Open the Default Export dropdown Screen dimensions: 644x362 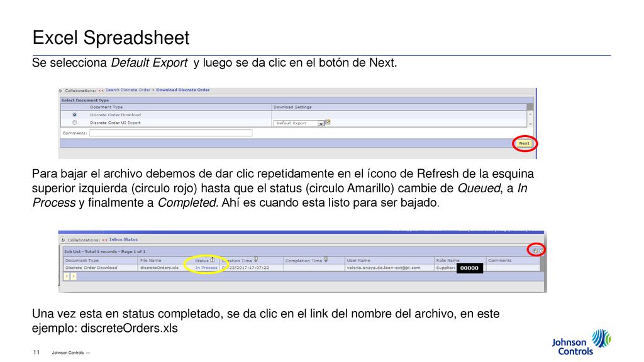tap(299, 123)
